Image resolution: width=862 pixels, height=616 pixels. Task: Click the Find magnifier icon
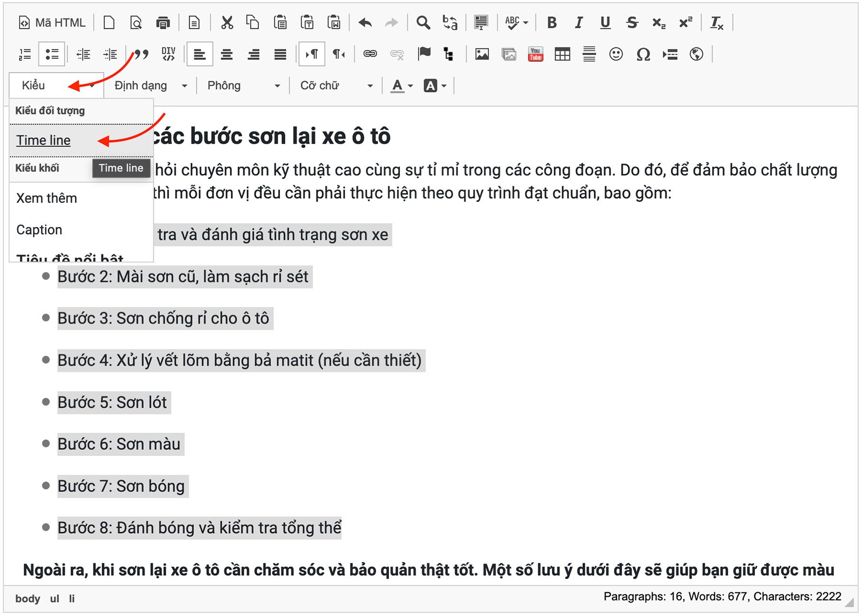pyautogui.click(x=423, y=23)
